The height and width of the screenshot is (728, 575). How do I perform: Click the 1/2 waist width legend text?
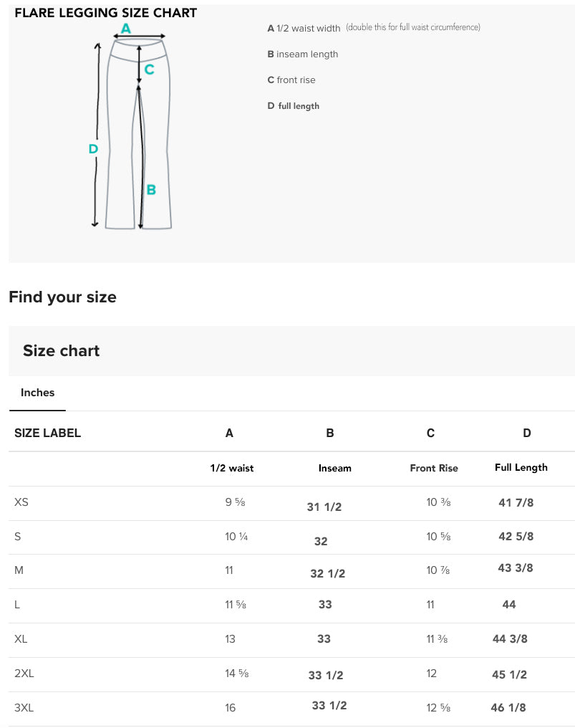[309, 29]
